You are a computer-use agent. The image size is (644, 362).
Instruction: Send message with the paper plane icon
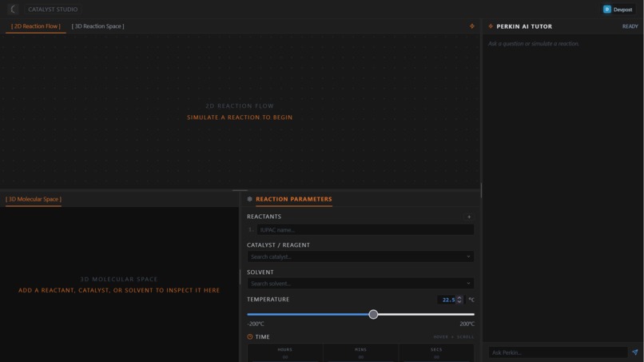coord(635,352)
